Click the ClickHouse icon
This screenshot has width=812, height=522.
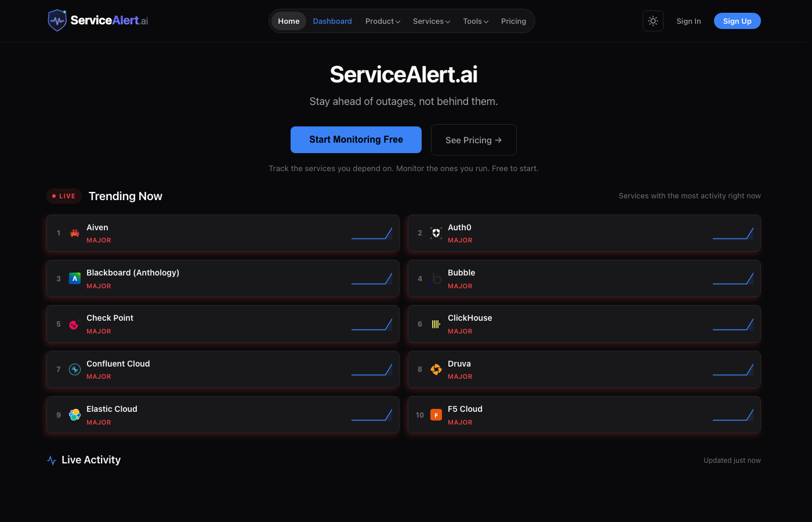click(x=436, y=324)
